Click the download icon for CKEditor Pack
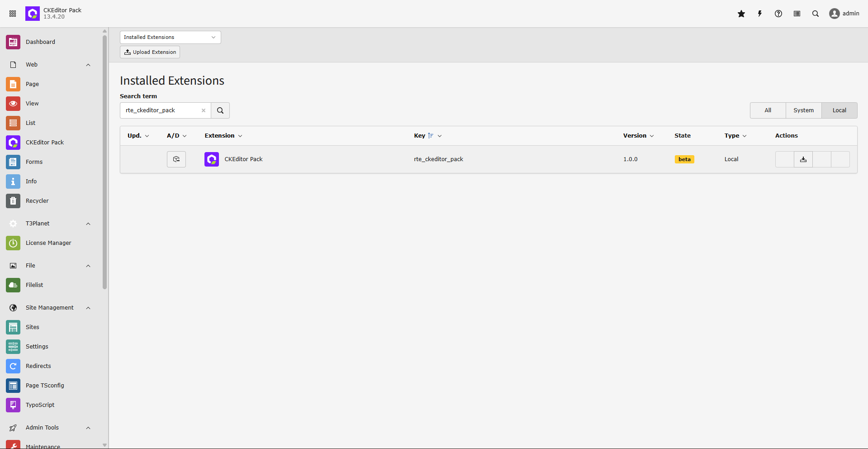Image resolution: width=868 pixels, height=449 pixels. pyautogui.click(x=803, y=159)
